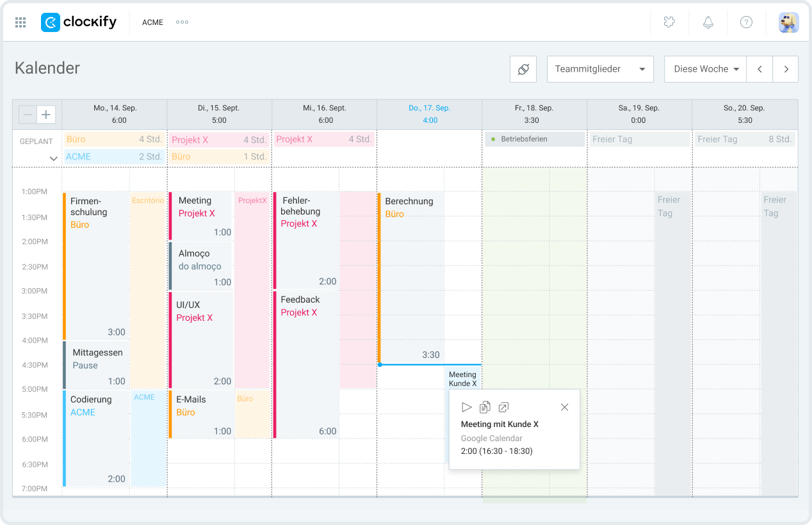Copy as time entry icon in popup
The width and height of the screenshot is (812, 525).
(x=485, y=407)
